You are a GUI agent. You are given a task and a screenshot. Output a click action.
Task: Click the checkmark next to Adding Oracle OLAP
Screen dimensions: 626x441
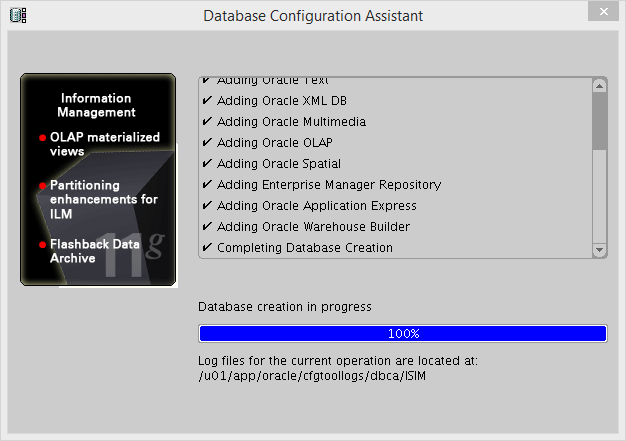207,143
